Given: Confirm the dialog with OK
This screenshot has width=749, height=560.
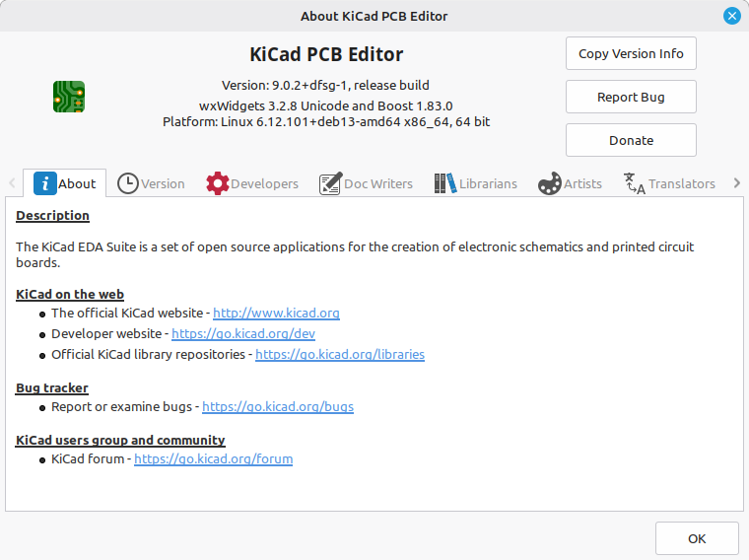Looking at the screenshot, I should pos(697,539).
